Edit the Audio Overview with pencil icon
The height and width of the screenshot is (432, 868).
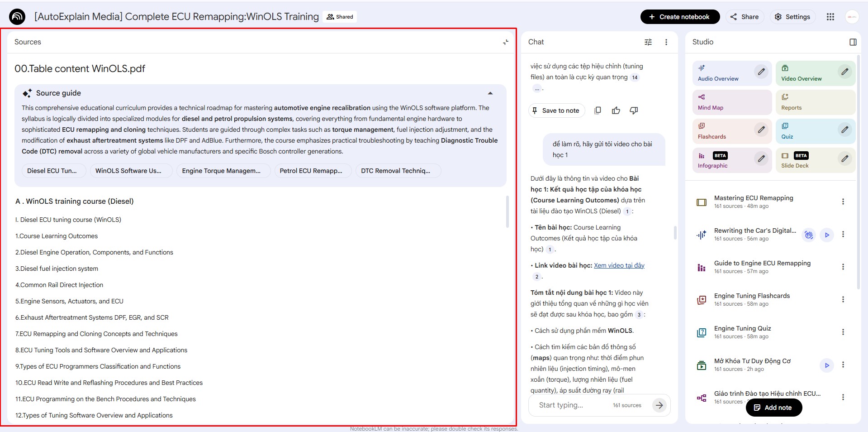tap(761, 72)
